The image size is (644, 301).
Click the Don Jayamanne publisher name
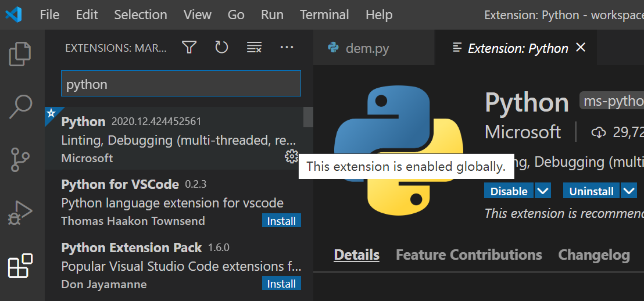[x=104, y=284]
